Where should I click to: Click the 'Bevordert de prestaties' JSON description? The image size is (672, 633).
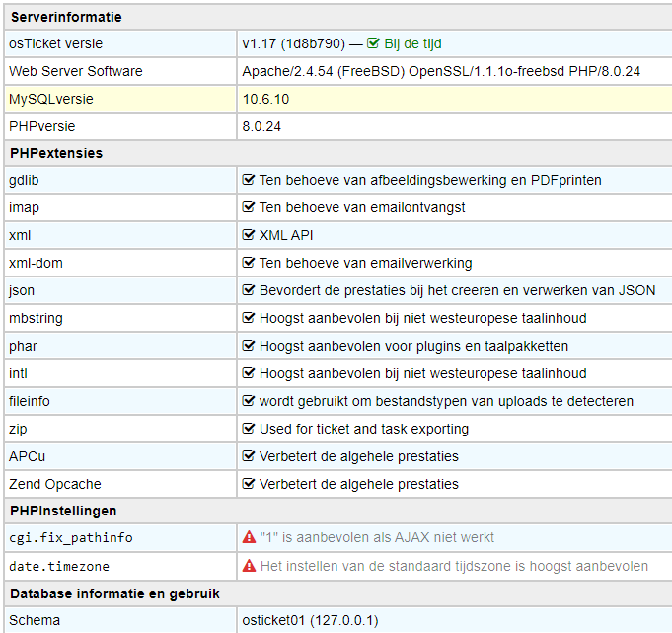click(x=457, y=290)
